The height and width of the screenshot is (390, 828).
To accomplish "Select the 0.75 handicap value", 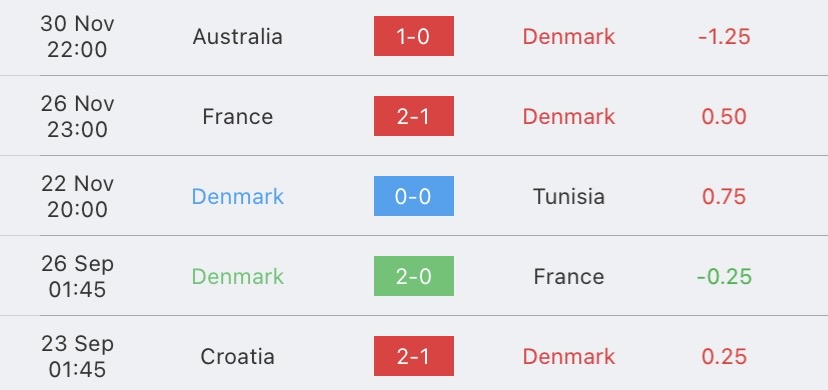I will 724,196.
